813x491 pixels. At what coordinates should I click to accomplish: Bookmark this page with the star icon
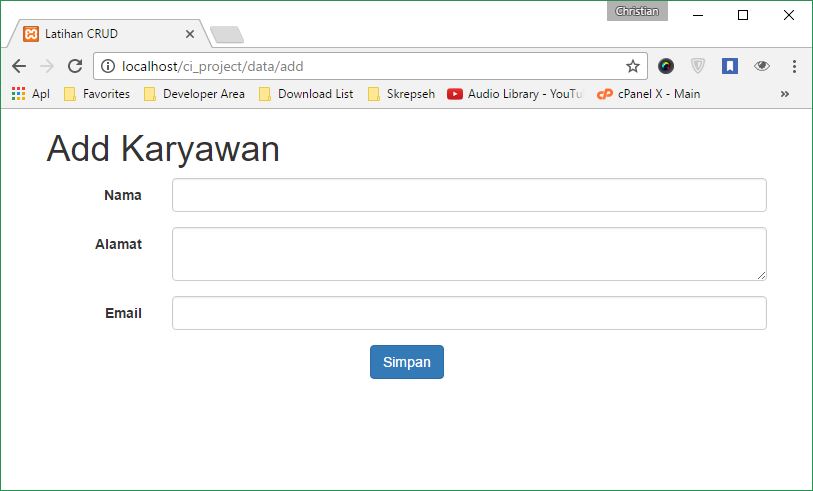point(633,66)
